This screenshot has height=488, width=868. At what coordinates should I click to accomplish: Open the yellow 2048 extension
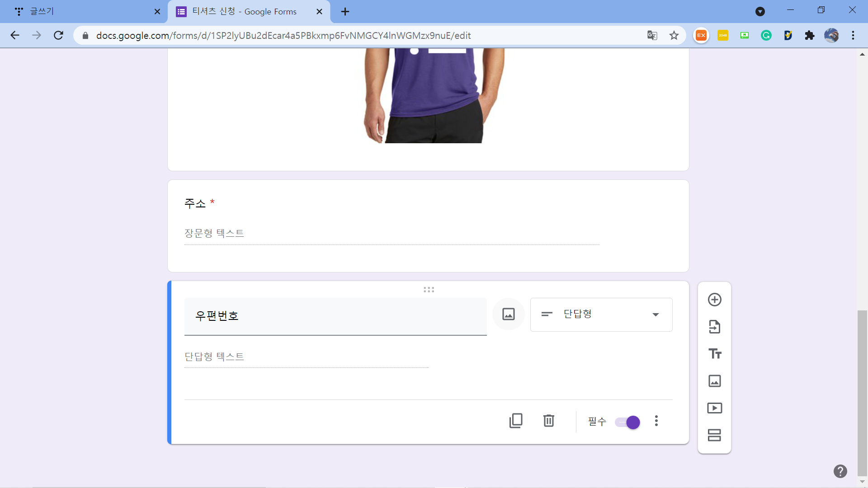(x=722, y=35)
